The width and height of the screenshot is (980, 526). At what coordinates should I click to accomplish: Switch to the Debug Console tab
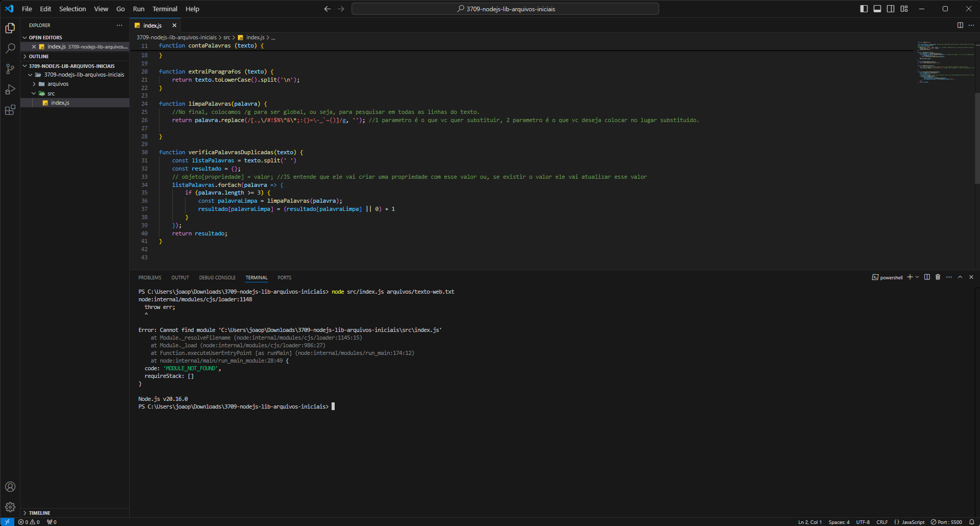pos(217,278)
